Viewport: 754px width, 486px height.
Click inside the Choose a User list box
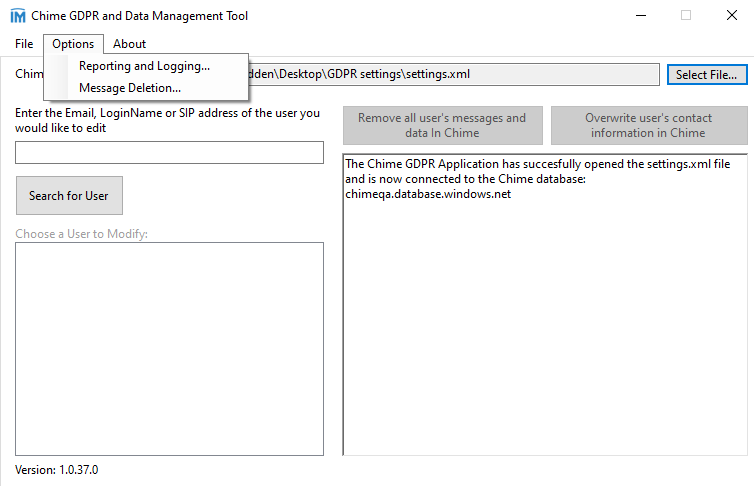coord(169,348)
